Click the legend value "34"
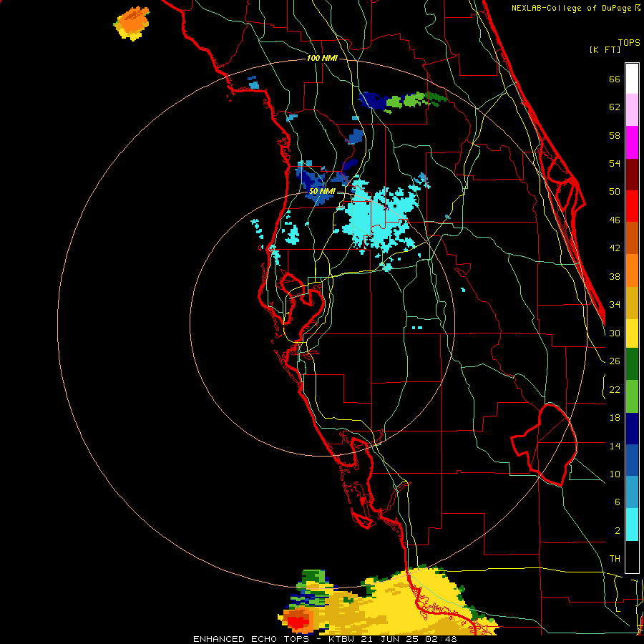 point(615,305)
